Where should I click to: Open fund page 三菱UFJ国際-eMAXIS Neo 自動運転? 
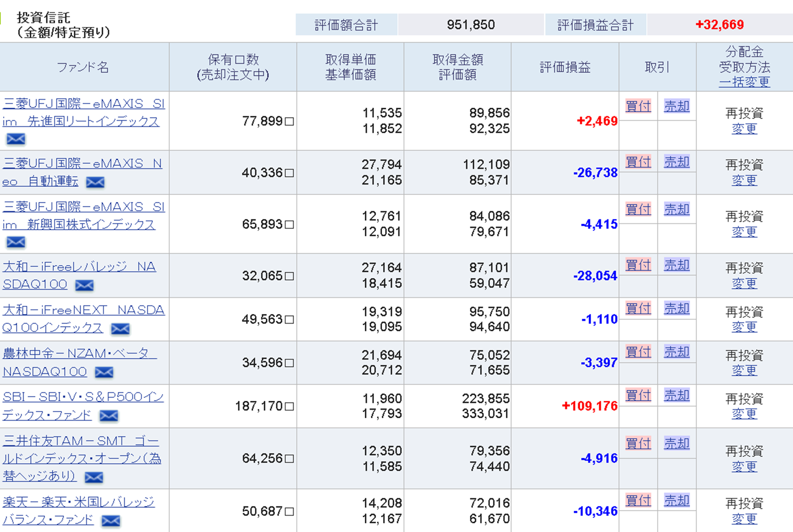82,164
